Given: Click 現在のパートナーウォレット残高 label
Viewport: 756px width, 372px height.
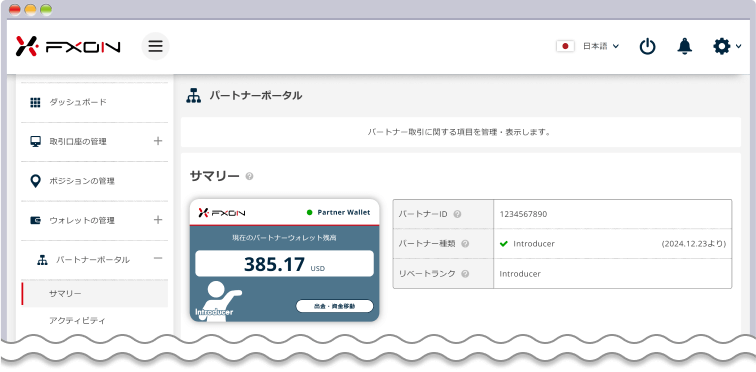Looking at the screenshot, I should (284, 238).
